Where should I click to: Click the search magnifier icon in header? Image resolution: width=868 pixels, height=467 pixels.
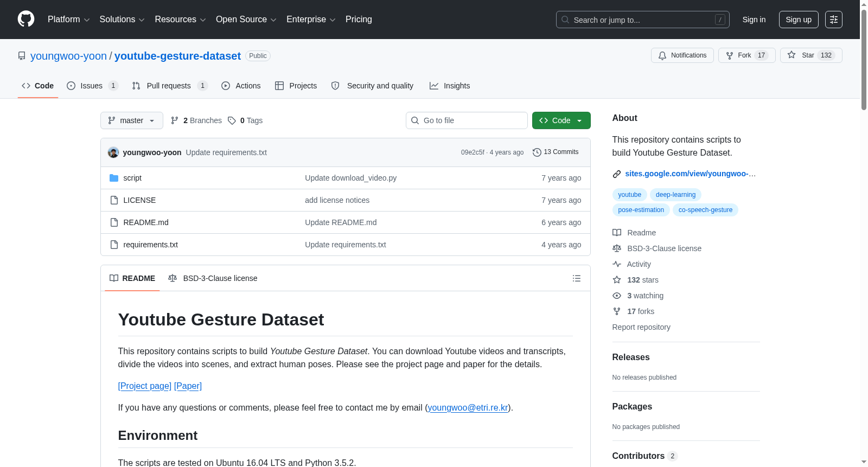click(x=565, y=20)
